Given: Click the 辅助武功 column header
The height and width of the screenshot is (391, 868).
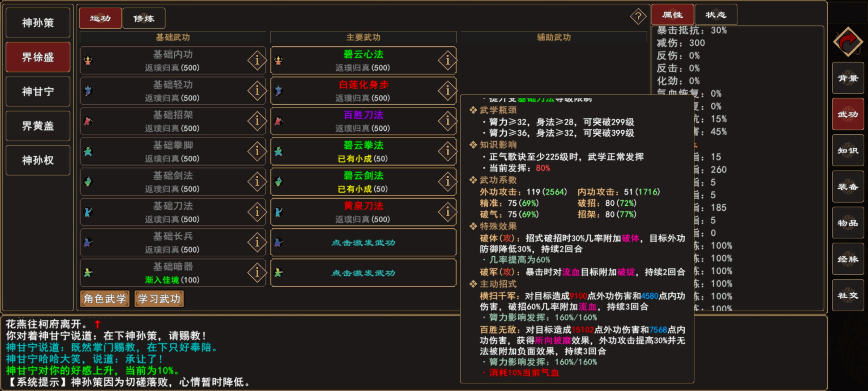Looking at the screenshot, I should coord(554,37).
